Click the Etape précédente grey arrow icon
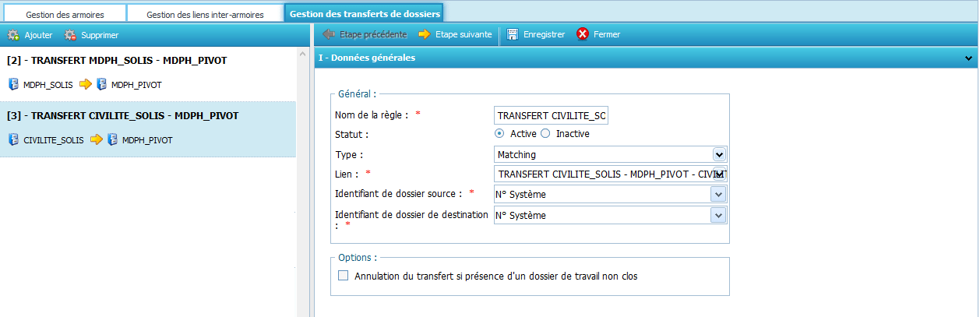Image resolution: width=980 pixels, height=317 pixels. tap(329, 34)
